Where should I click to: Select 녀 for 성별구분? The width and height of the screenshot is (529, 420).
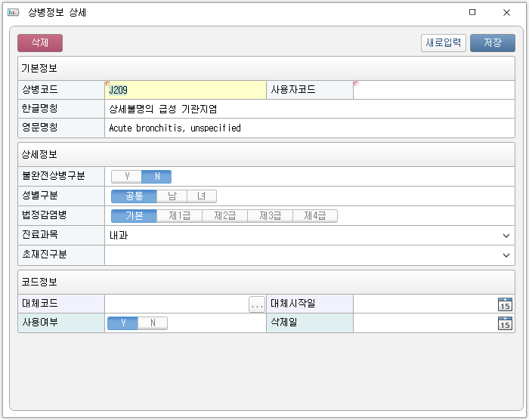point(201,196)
